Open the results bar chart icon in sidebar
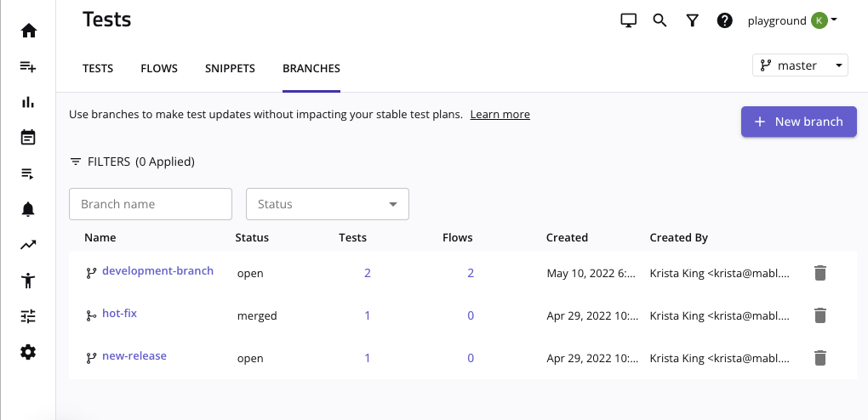Image resolution: width=868 pixels, height=420 pixels. click(28, 102)
